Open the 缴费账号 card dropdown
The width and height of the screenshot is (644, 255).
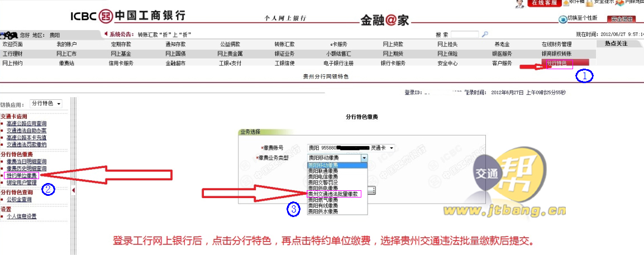351,147
